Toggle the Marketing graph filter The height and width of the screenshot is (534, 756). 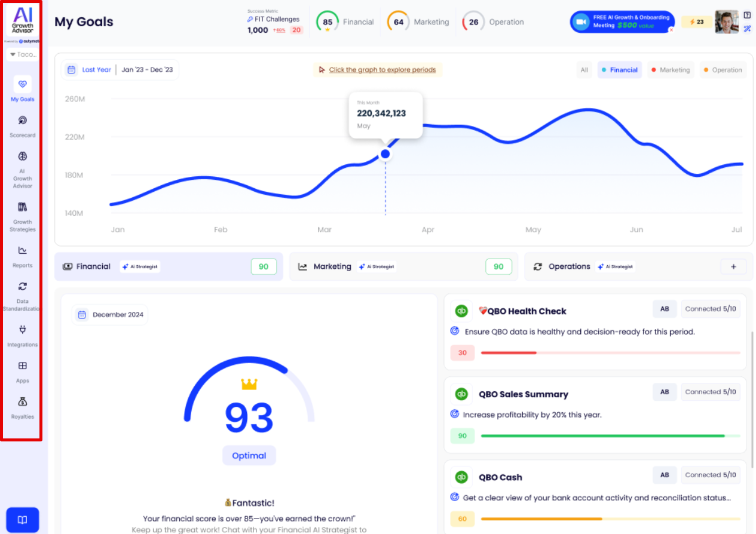tap(670, 70)
